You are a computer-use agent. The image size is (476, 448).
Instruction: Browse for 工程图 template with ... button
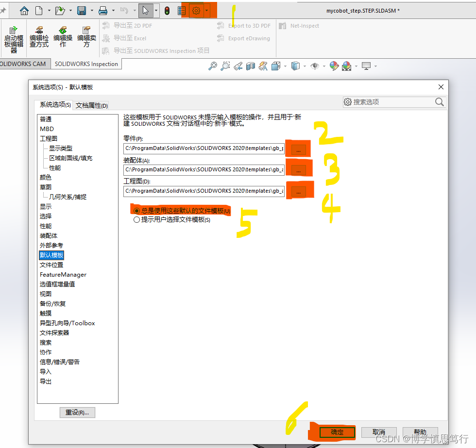click(298, 192)
